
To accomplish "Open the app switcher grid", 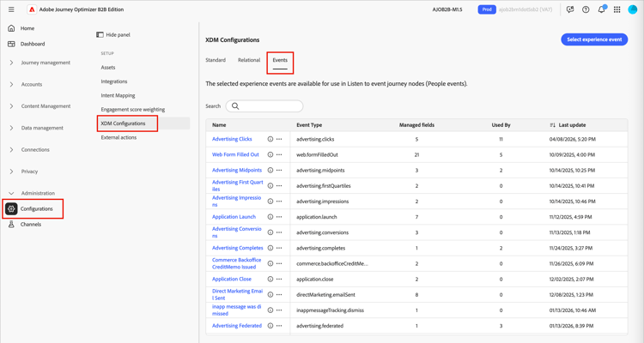I will pyautogui.click(x=617, y=9).
